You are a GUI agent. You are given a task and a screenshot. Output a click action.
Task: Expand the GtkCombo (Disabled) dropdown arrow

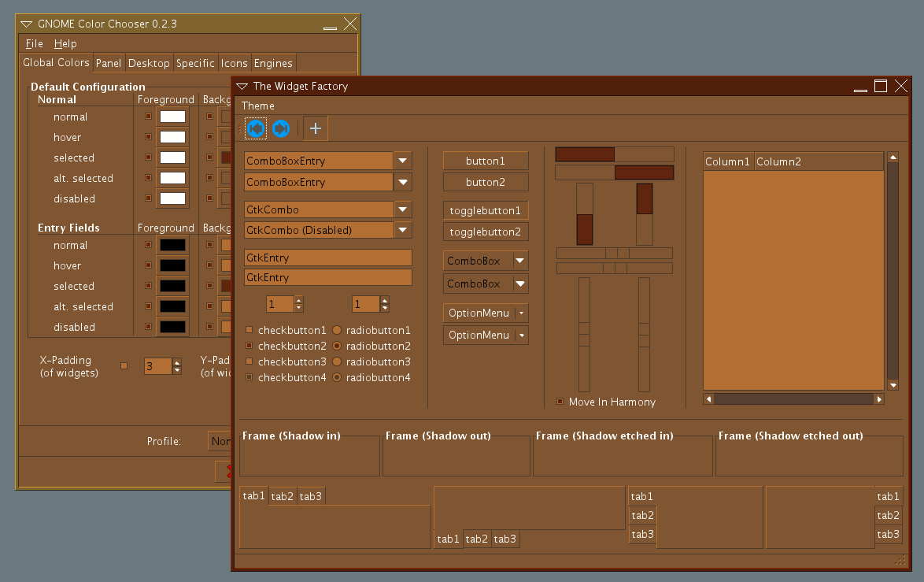point(402,229)
